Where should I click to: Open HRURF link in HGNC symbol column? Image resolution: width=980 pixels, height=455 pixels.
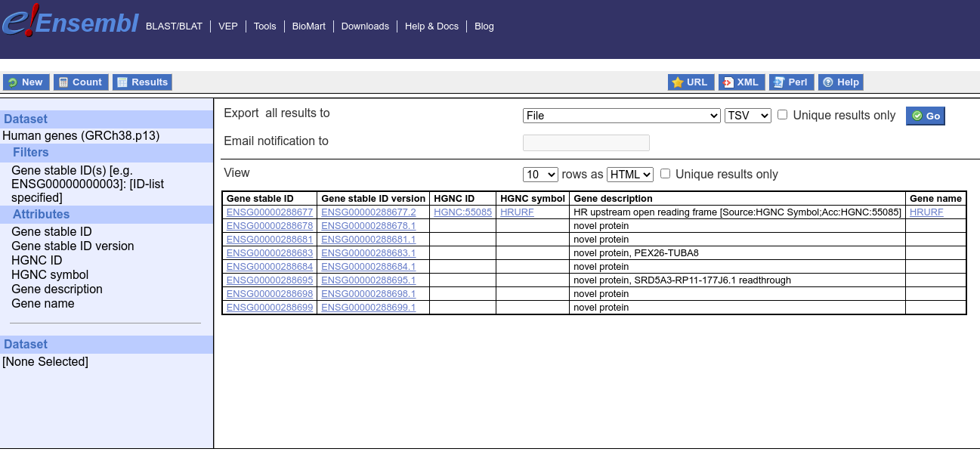click(517, 212)
